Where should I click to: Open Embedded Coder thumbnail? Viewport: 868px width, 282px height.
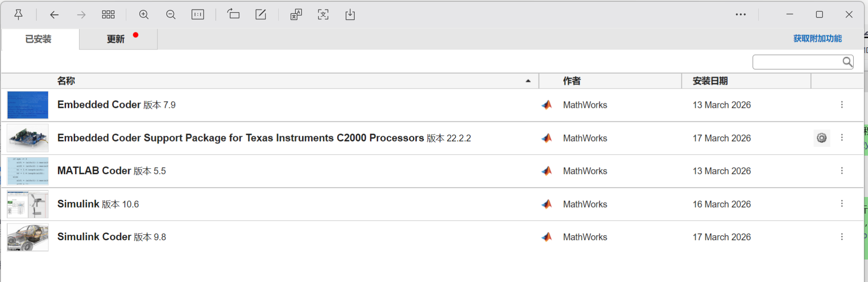point(28,105)
